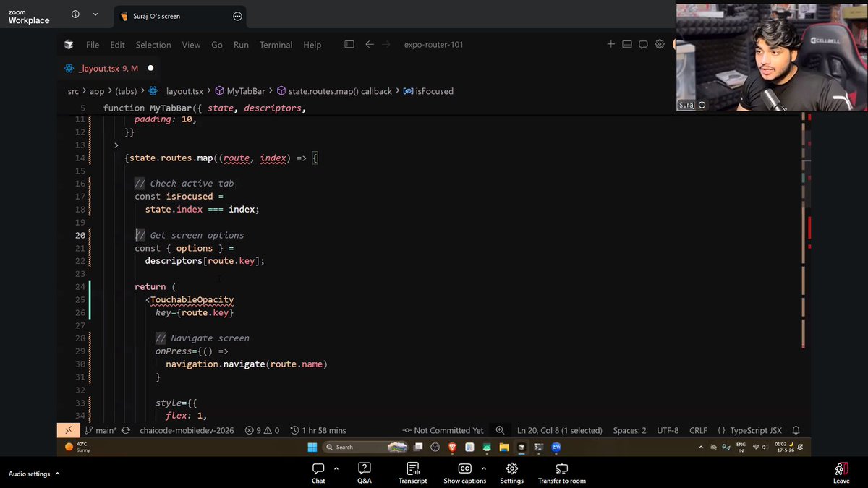Open the File menu in editor
The width and height of the screenshot is (868, 488).
[x=93, y=45]
